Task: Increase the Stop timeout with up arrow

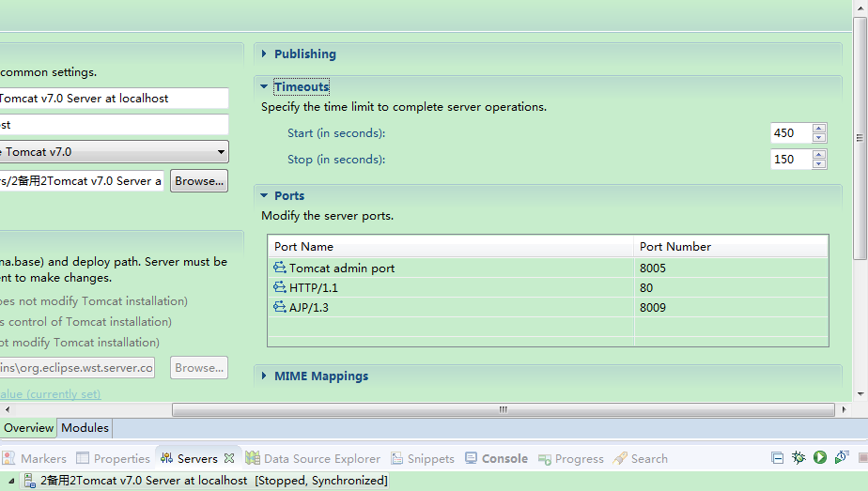Action: [819, 155]
